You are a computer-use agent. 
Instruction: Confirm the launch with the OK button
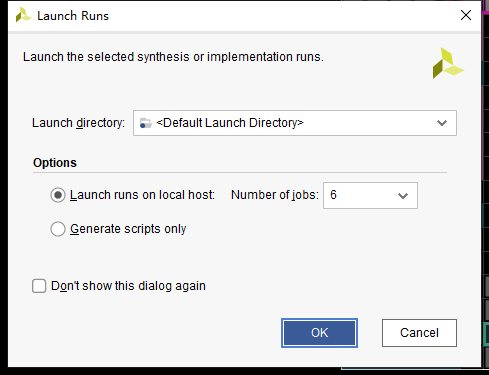pyautogui.click(x=319, y=333)
